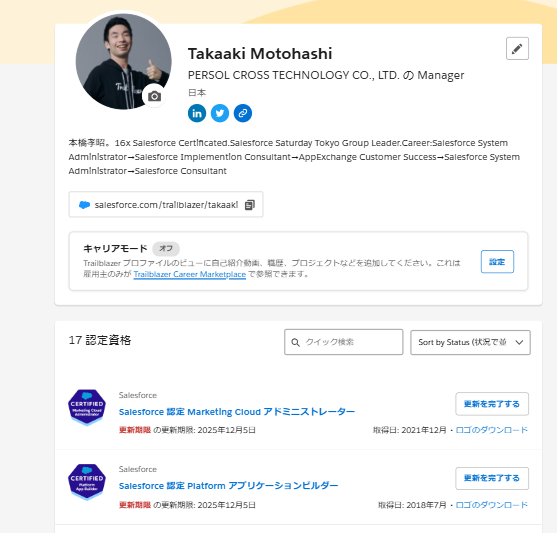Click the Marketing Cloud Administrator certified badge
This screenshot has width=557, height=533.
pos(87,407)
